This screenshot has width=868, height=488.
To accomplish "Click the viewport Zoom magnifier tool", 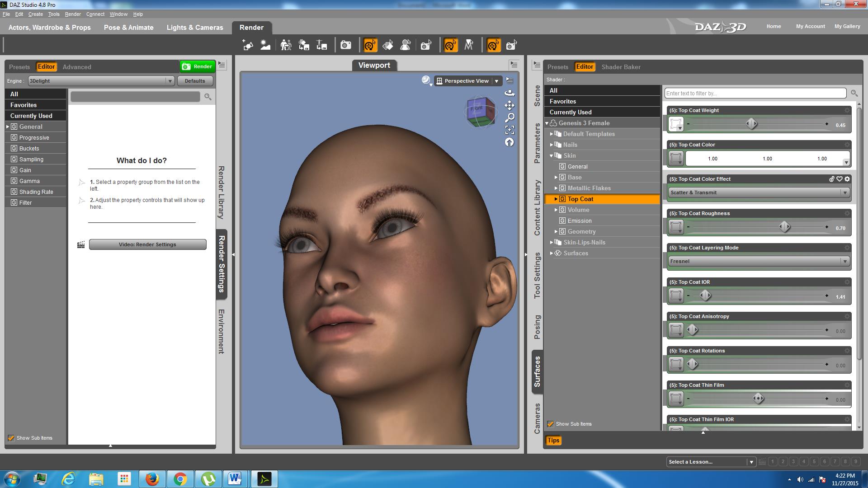I will pos(509,117).
